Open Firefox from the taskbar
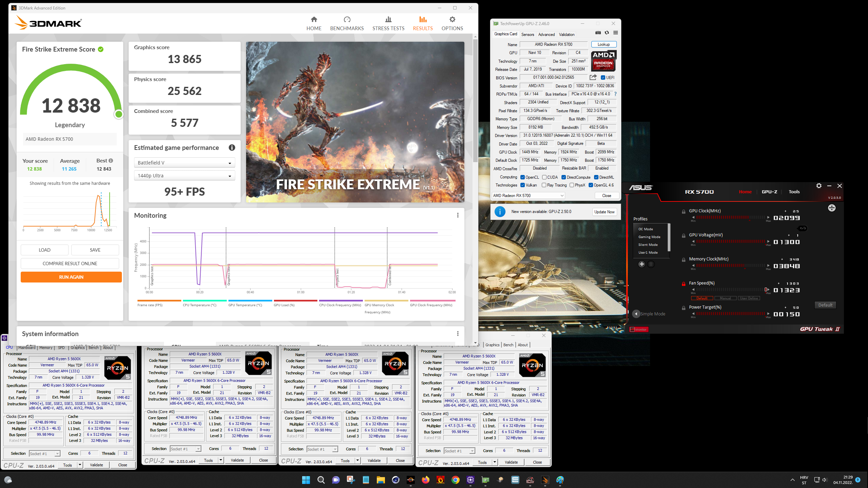The image size is (868, 488). [x=425, y=480]
